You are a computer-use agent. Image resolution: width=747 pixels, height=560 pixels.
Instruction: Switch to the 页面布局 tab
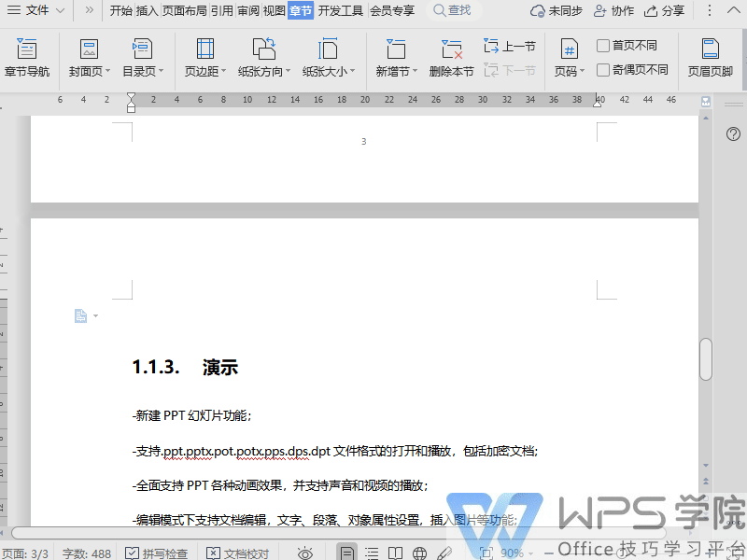coord(184,10)
